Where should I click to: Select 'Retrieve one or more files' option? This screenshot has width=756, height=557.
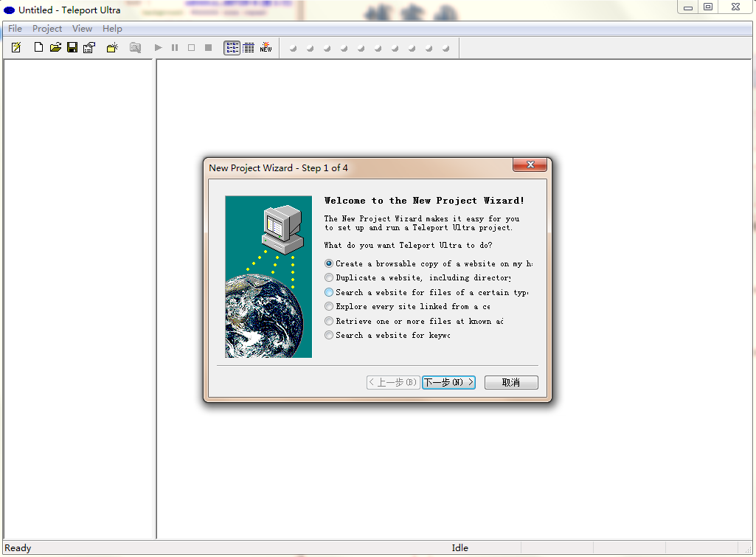coord(329,321)
